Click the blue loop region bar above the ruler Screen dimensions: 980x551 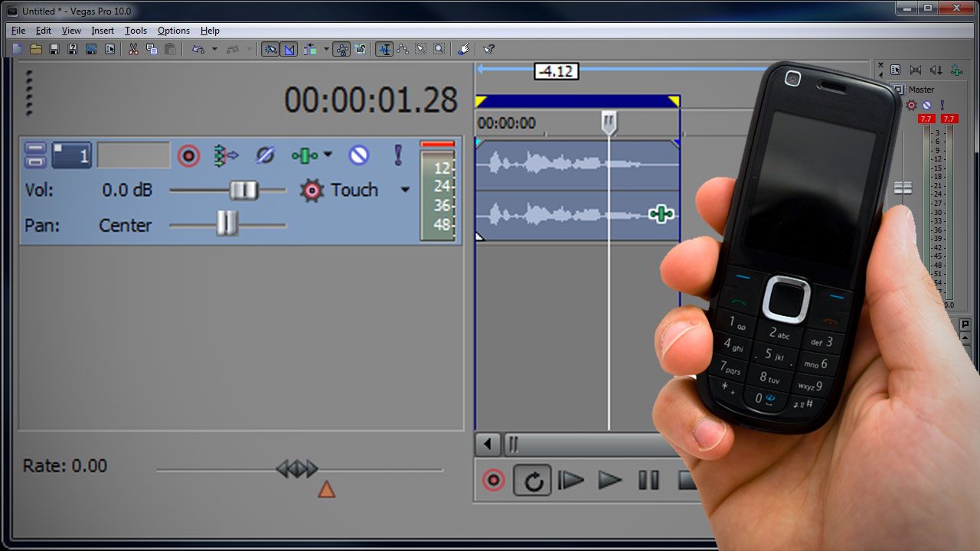(x=577, y=101)
